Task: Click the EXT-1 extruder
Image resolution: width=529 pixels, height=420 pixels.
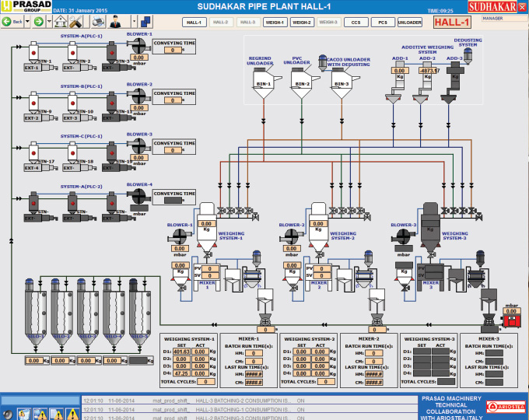Action: (40, 68)
